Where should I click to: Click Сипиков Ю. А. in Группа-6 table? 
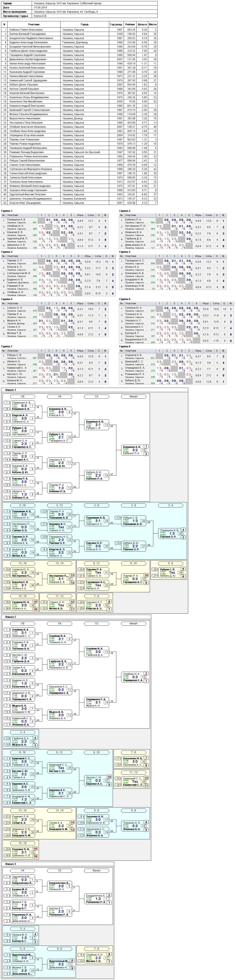click(x=133, y=308)
